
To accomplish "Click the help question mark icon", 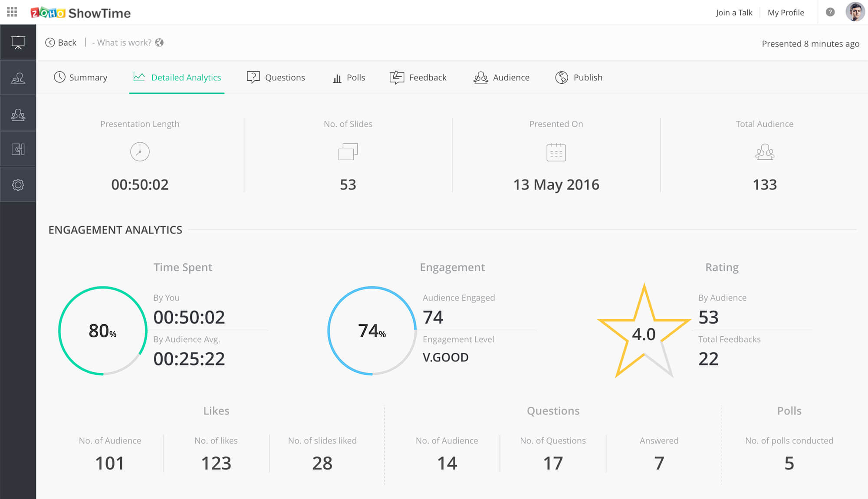I will click(x=830, y=12).
